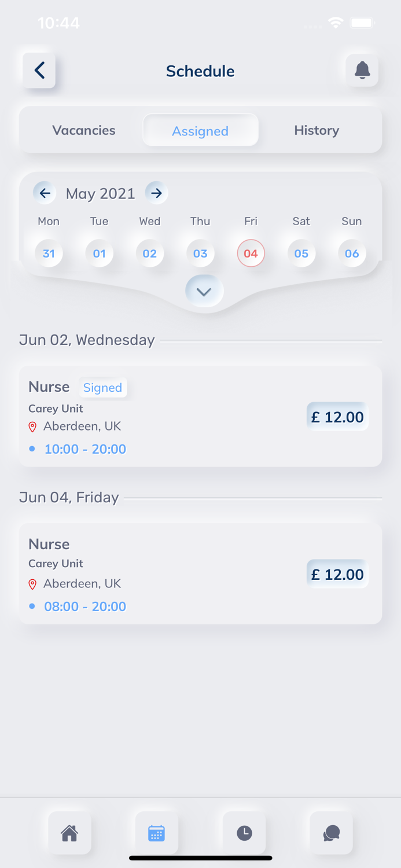Open the chat messages screen
Image resolution: width=401 pixels, height=868 pixels.
pos(330,833)
